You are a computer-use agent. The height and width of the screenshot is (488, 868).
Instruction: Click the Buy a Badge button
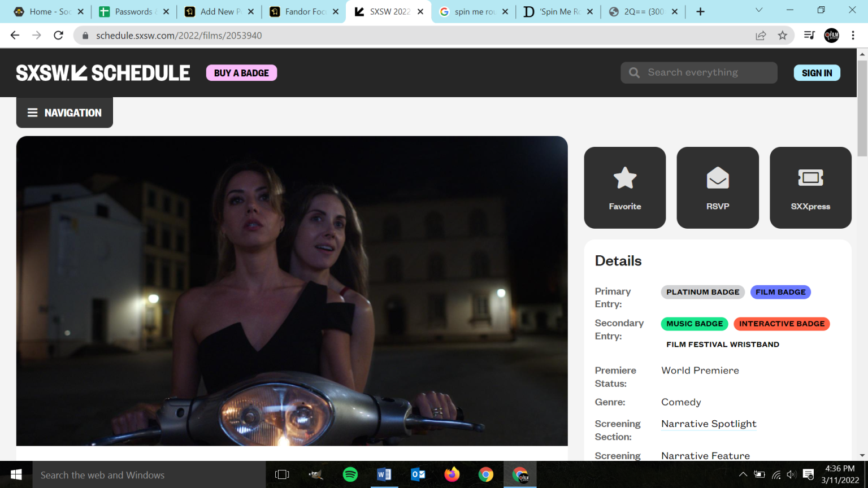coord(241,73)
